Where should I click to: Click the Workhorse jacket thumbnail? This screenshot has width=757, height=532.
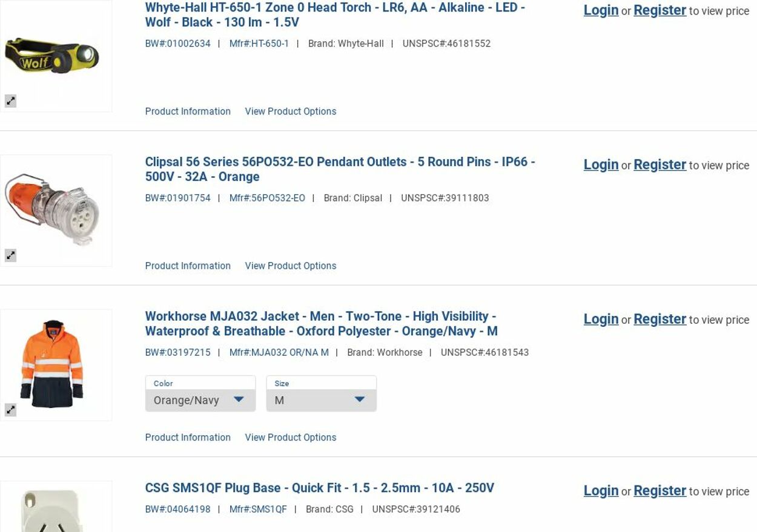click(56, 364)
